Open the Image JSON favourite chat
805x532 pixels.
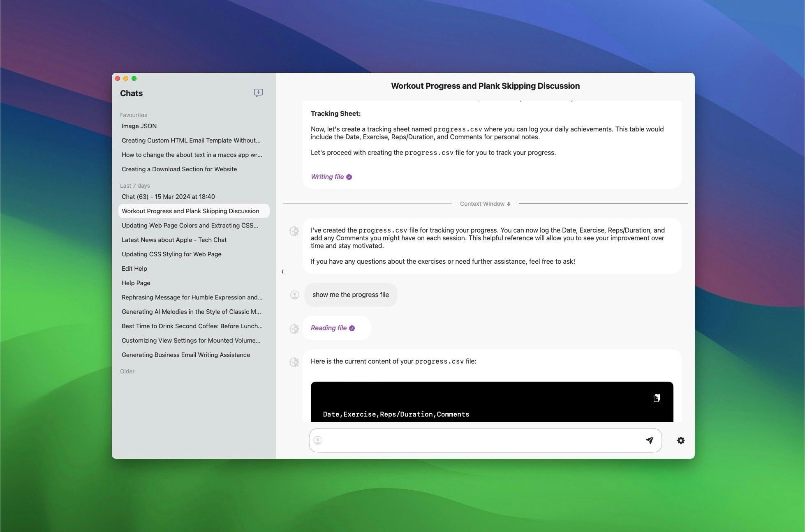tap(139, 126)
